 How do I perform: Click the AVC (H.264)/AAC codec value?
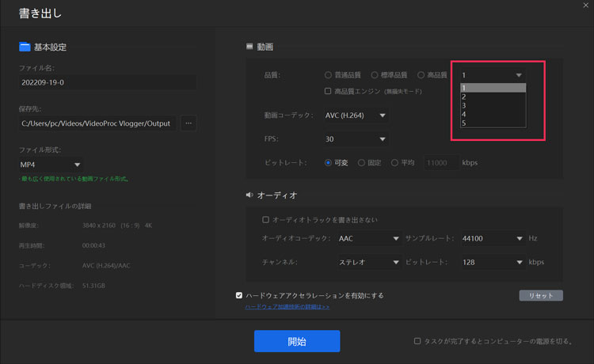click(106, 266)
